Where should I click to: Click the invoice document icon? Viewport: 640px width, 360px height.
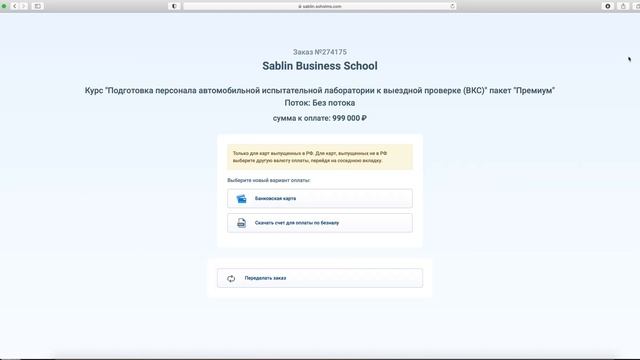pos(241,223)
